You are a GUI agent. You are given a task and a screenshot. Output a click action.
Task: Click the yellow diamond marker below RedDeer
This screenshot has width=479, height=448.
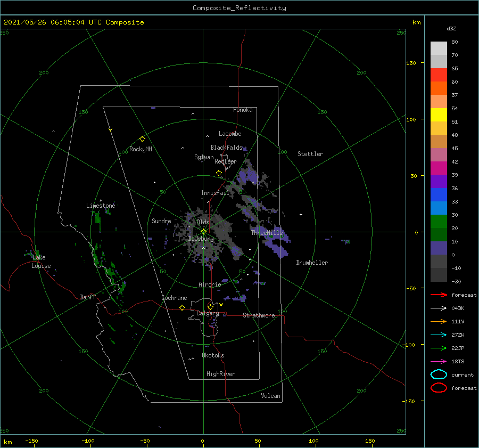tap(219, 173)
